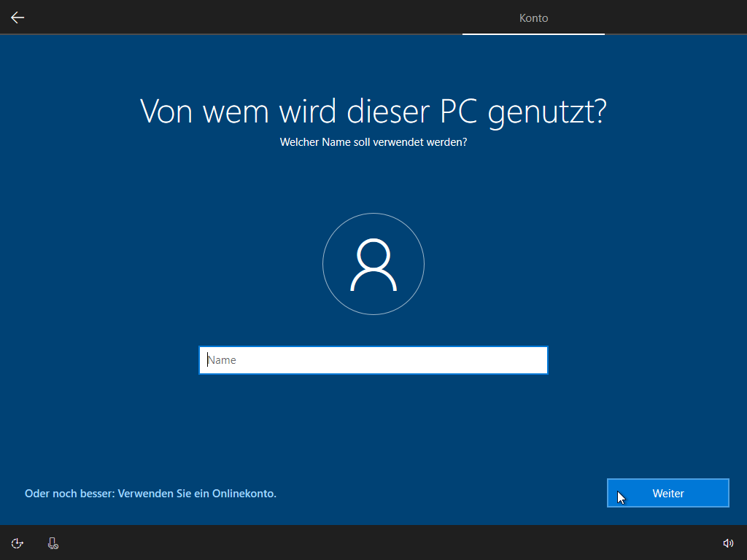The height and width of the screenshot is (560, 747).
Task: Toggle the Cortana microphone icon
Action: click(x=53, y=543)
